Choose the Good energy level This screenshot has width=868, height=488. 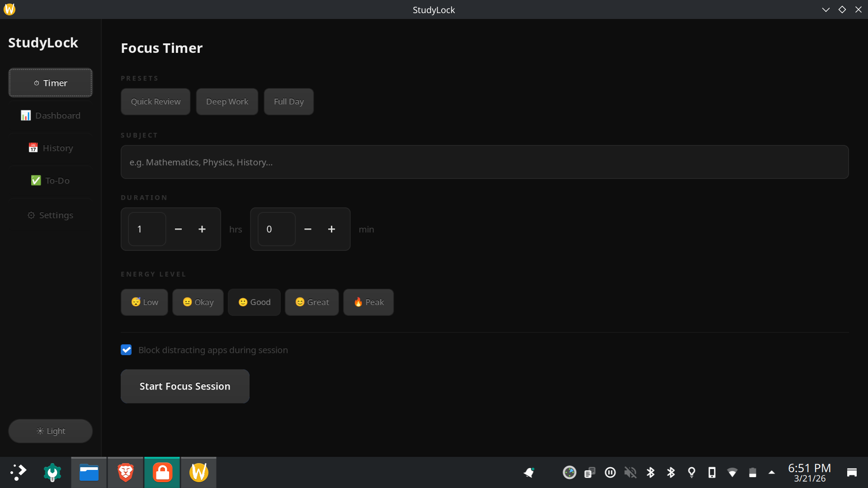tap(254, 302)
